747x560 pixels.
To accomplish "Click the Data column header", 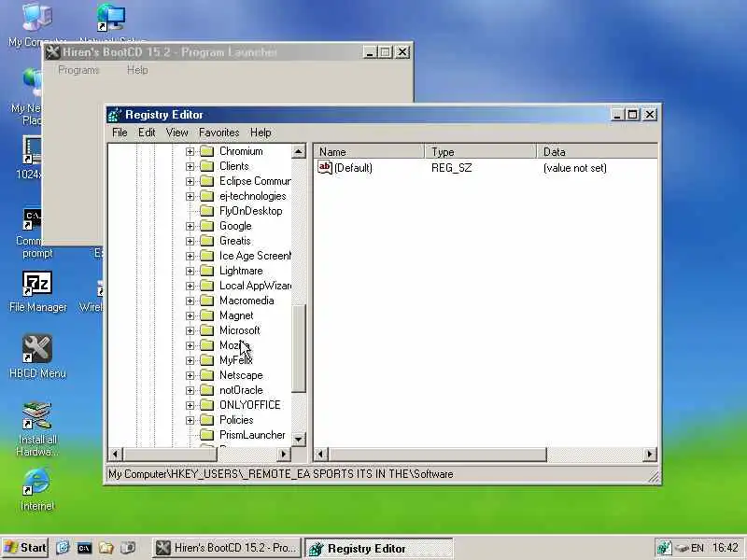I will [597, 152].
